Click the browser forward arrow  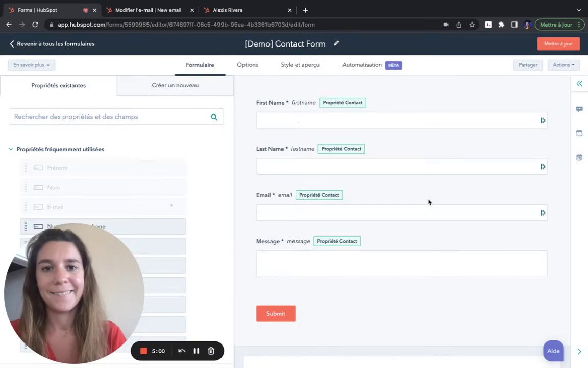tap(22, 25)
